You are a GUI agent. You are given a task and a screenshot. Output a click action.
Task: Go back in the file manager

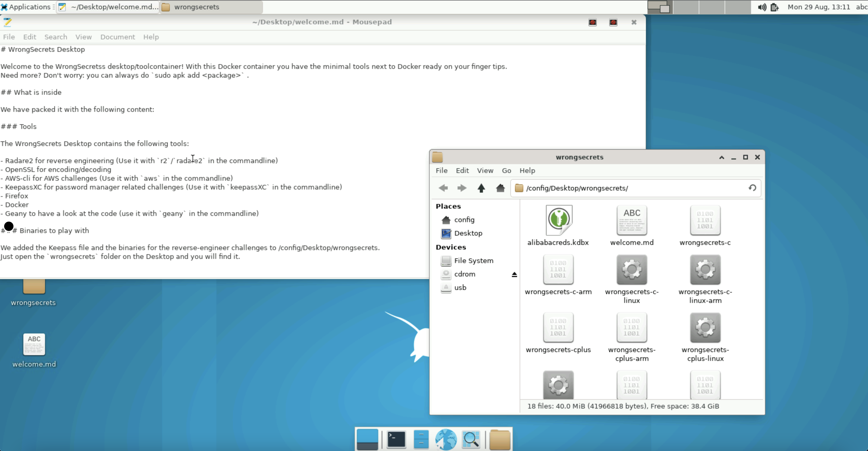coord(443,188)
